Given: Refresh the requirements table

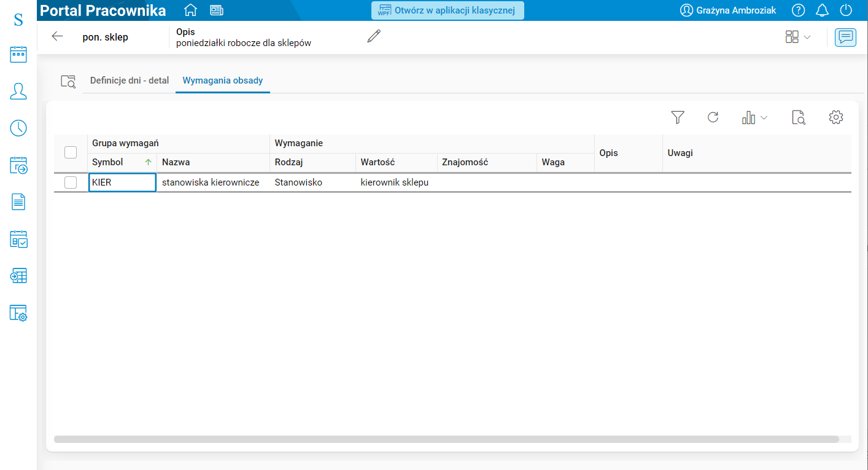Looking at the screenshot, I should pyautogui.click(x=713, y=117).
